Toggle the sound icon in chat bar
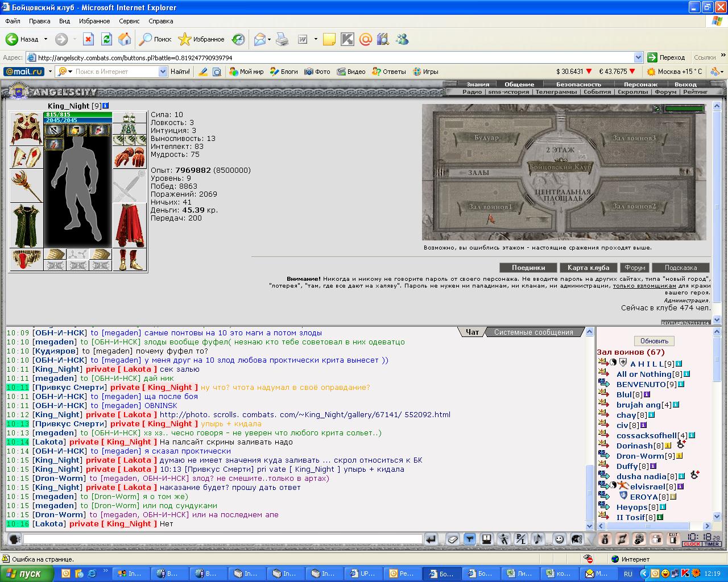Viewport: 728px width, 582px height. pyautogui.click(x=538, y=539)
